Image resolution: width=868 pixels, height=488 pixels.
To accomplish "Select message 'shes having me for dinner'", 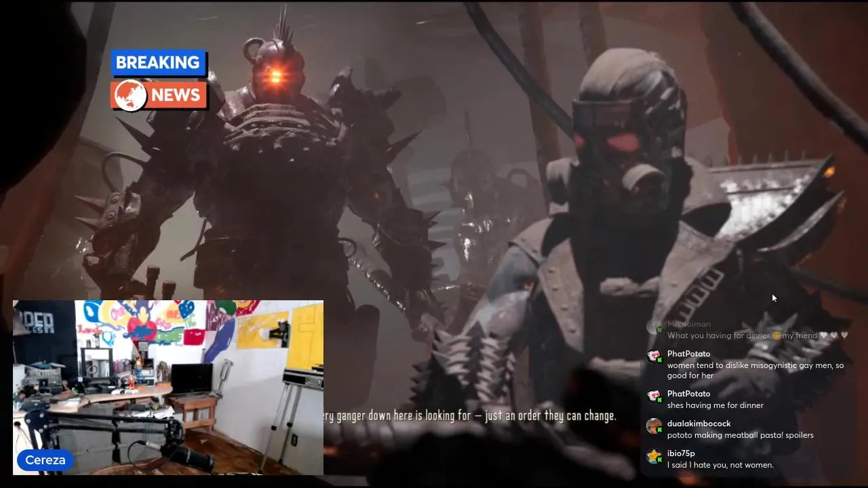I will click(x=715, y=405).
